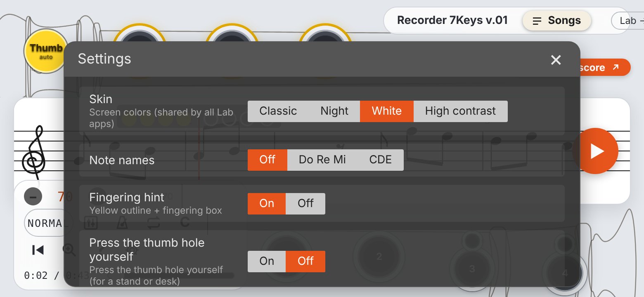Tap the yellow Thumb auto hole
The image size is (644, 297).
click(x=45, y=51)
